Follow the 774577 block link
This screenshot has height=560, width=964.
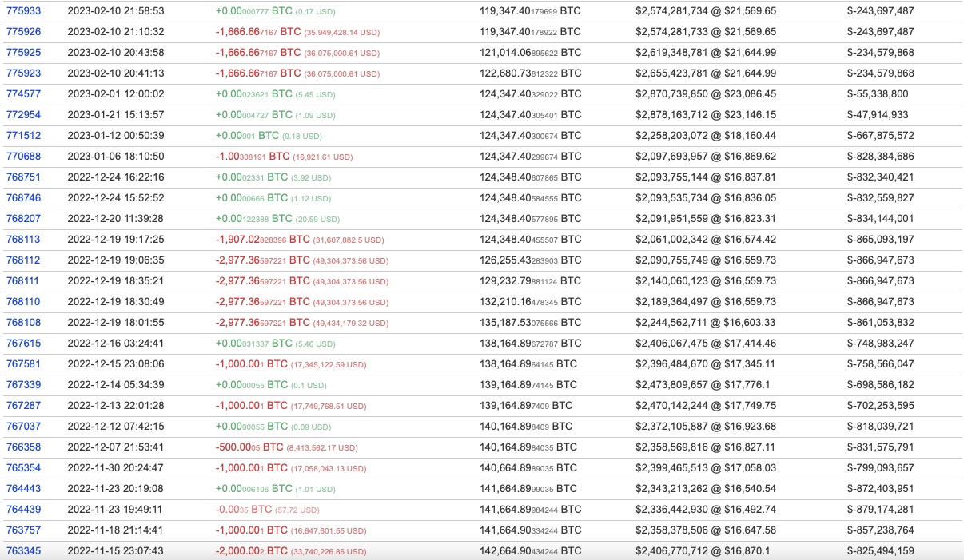point(23,94)
